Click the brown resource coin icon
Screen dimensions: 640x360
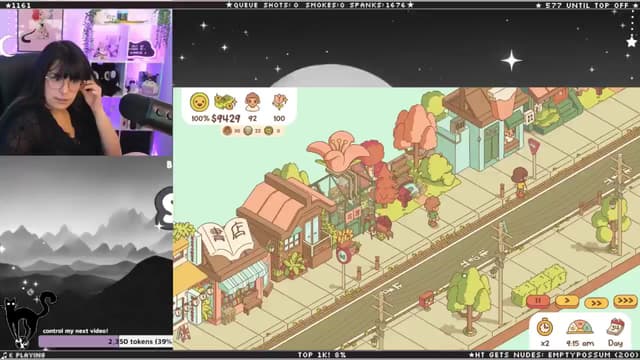click(227, 131)
